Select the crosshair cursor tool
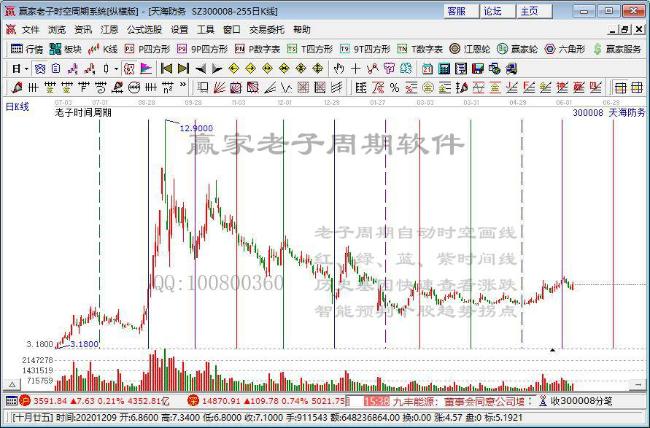The width and height of the screenshot is (650, 428). point(355,68)
